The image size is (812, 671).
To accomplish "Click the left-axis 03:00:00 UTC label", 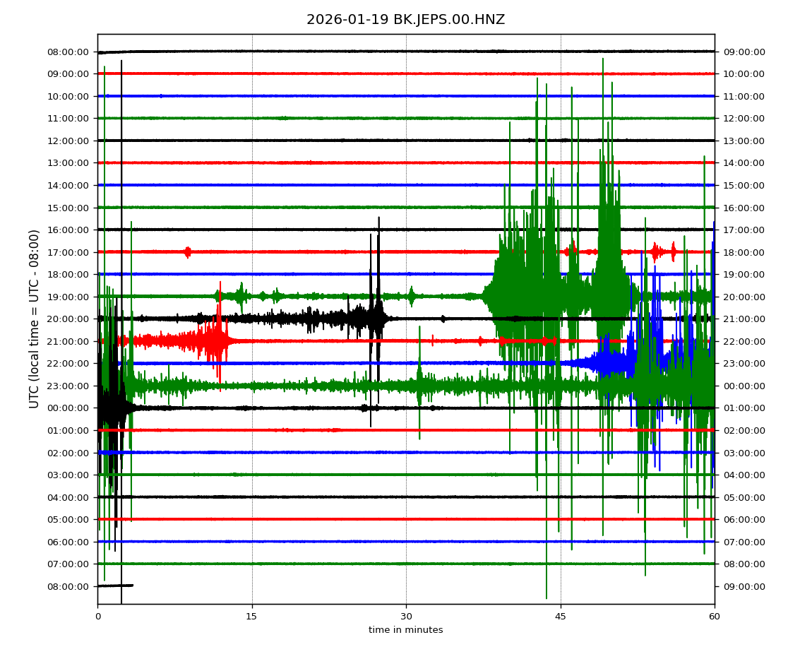I will (x=69, y=475).
